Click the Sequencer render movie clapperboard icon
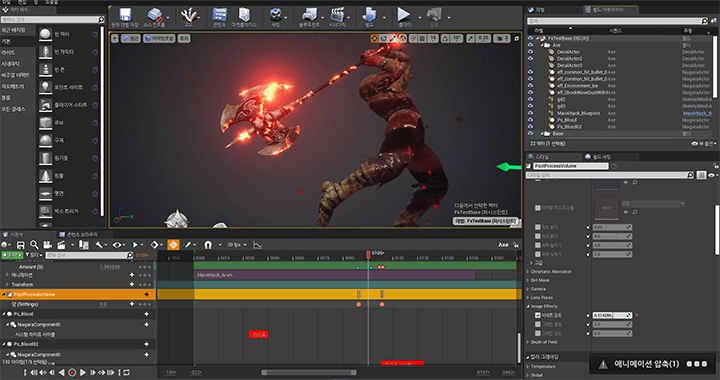The height and width of the screenshot is (380, 720). [x=61, y=245]
